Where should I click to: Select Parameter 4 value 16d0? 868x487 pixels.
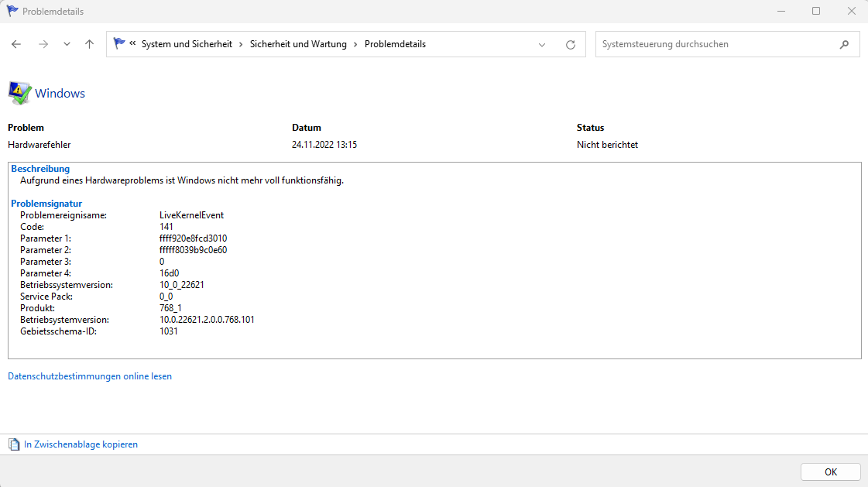click(x=170, y=273)
